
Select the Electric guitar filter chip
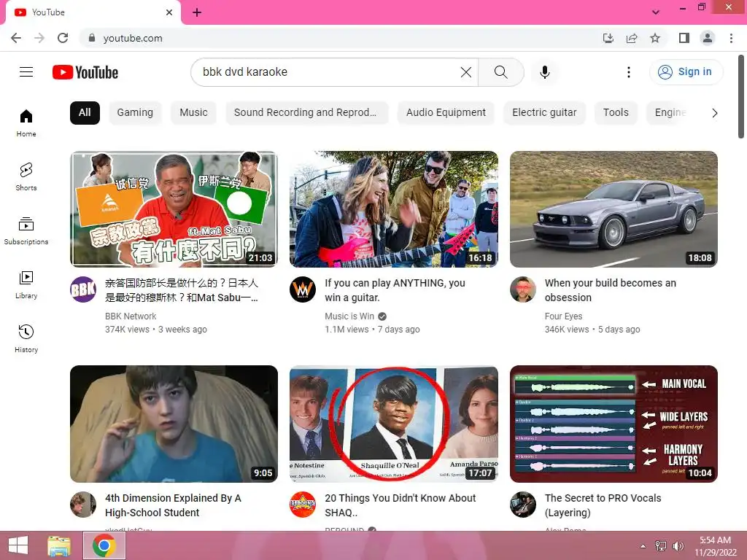pos(544,113)
